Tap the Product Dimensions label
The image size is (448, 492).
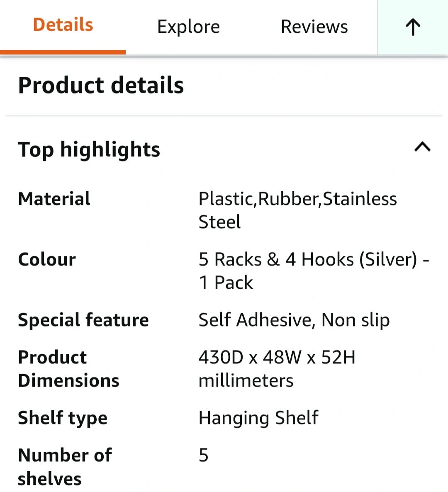click(x=68, y=368)
